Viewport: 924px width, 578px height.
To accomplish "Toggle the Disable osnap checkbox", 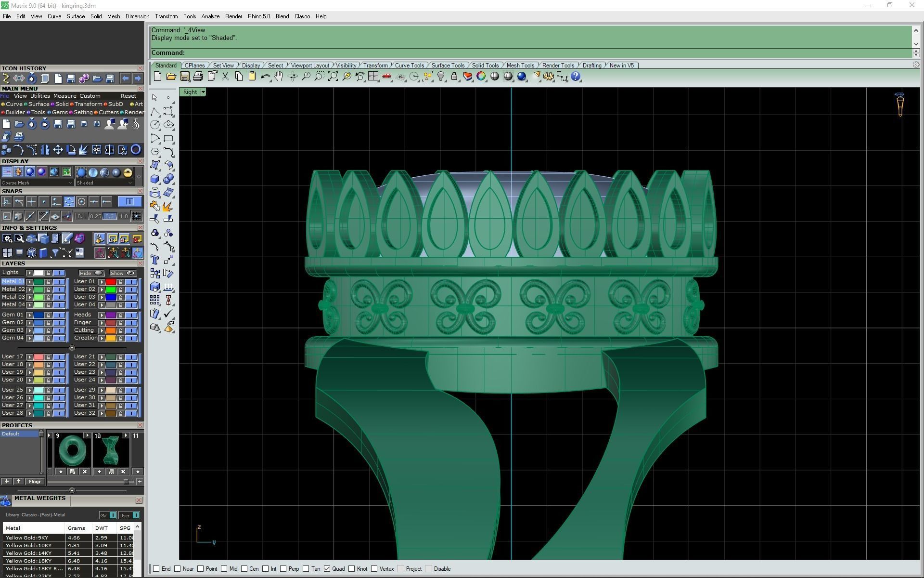I will coord(429,569).
